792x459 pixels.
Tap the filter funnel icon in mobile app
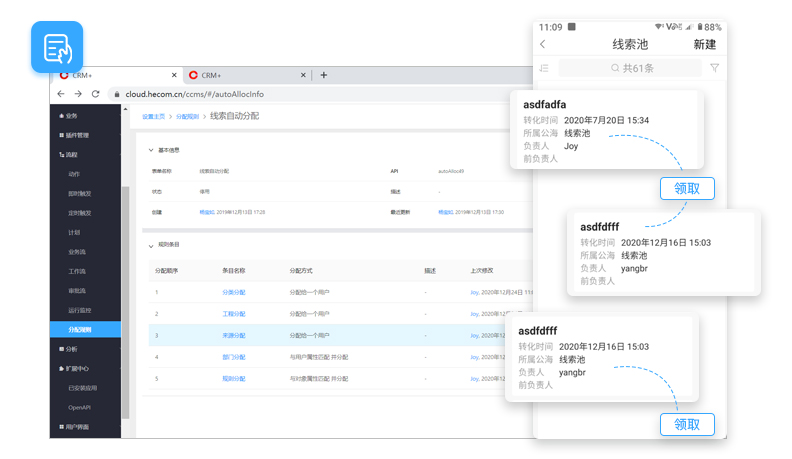click(x=714, y=68)
